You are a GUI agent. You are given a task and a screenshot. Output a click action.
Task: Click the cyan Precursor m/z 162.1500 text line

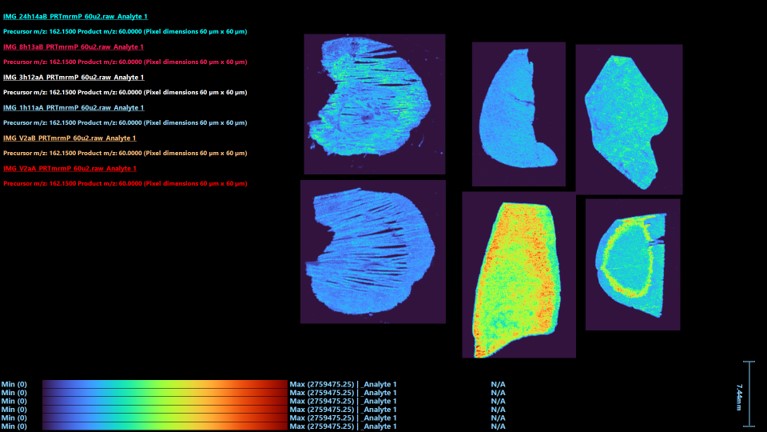[125, 32]
